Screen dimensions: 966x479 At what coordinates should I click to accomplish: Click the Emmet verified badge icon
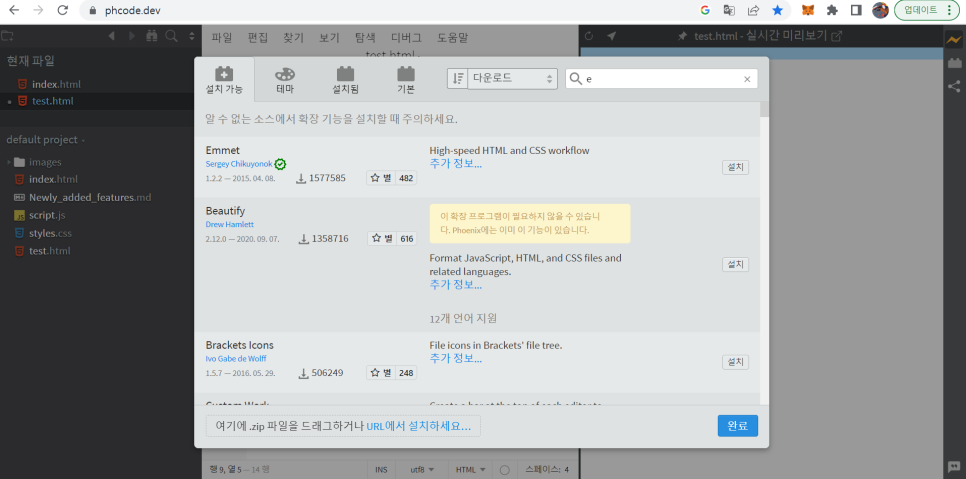[x=280, y=164]
